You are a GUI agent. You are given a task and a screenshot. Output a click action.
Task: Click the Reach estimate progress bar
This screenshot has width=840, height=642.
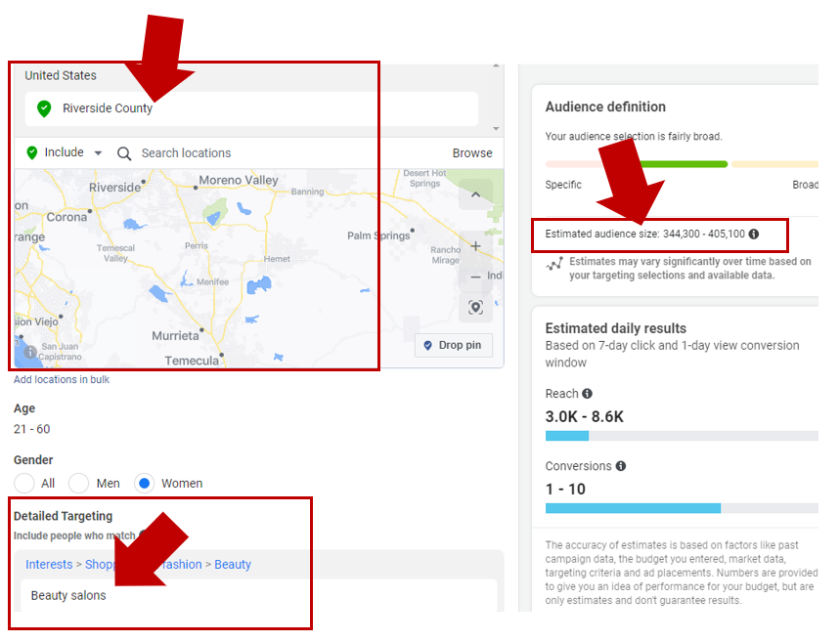click(682, 436)
